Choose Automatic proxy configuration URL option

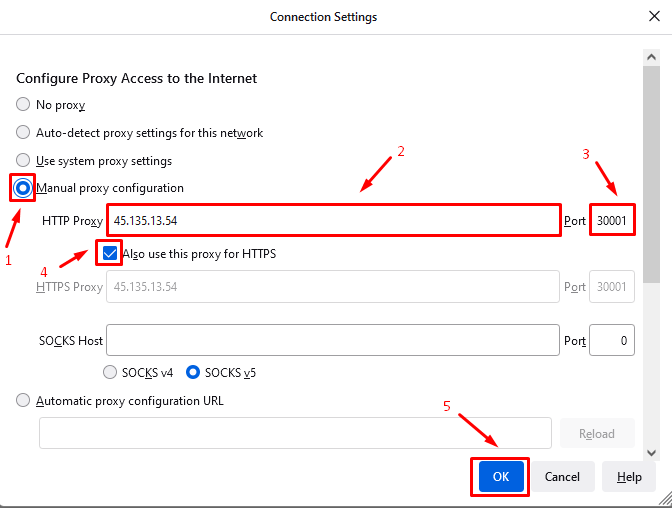point(23,400)
